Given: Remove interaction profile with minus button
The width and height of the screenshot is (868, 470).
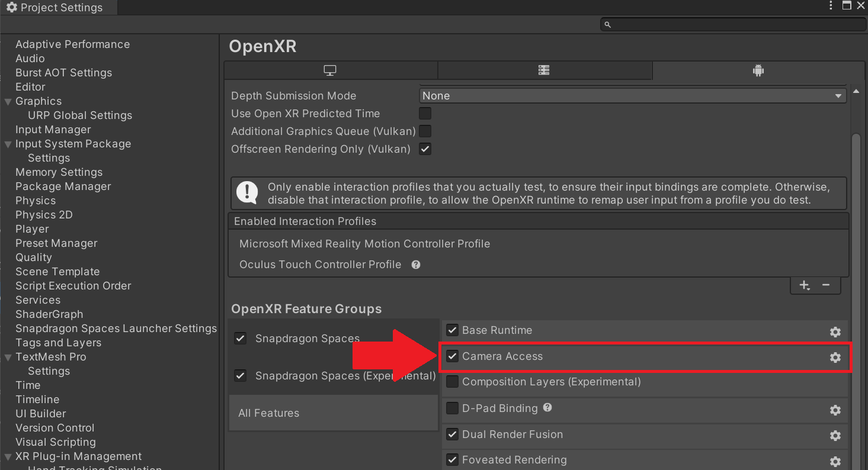Looking at the screenshot, I should pyautogui.click(x=825, y=285).
